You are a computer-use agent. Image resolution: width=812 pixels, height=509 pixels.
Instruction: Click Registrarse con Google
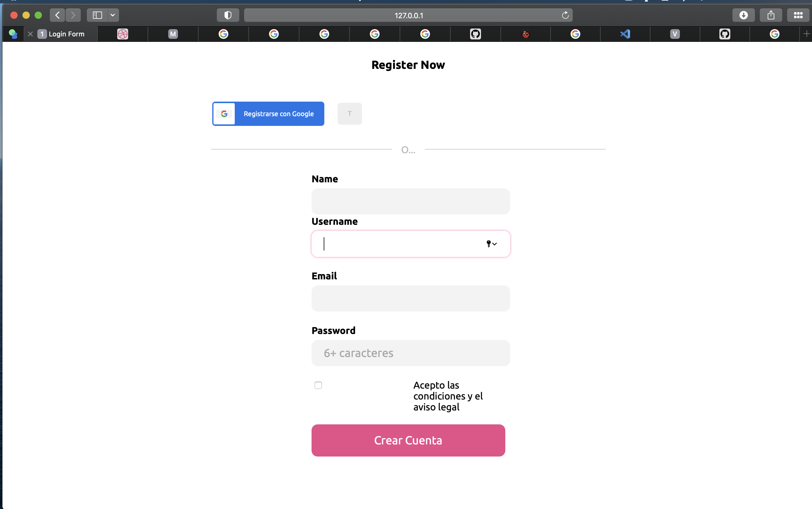268,113
